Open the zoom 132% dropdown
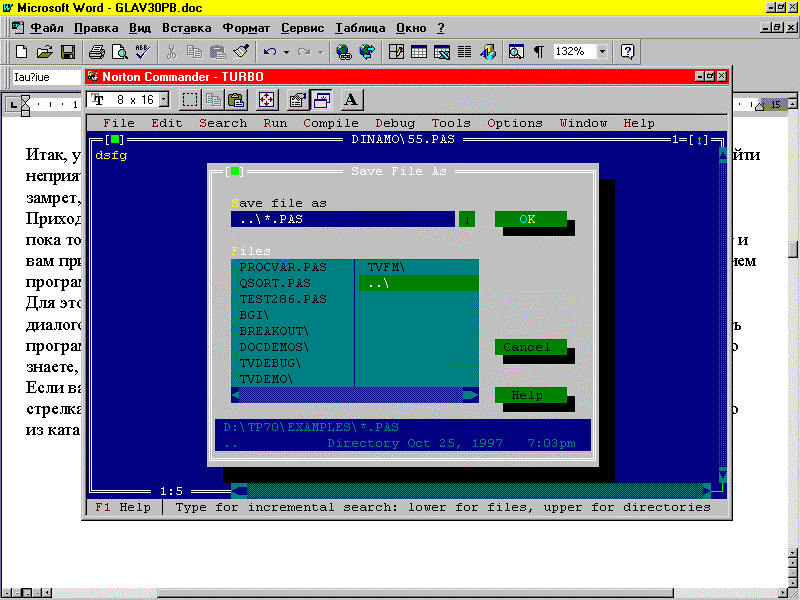Viewport: 800px width, 600px height. coord(603,52)
